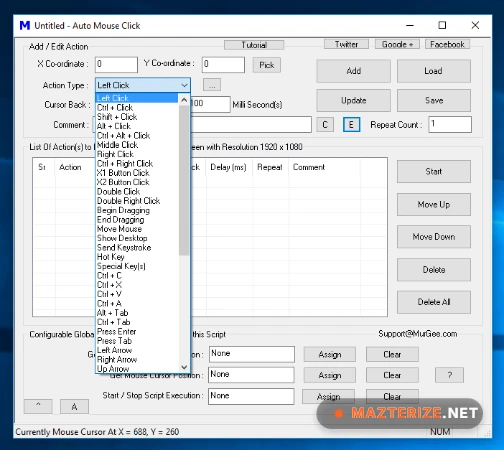Image resolution: width=504 pixels, height=450 pixels.
Task: Click the Delay (ms) column header
Action: pyautogui.click(x=228, y=167)
